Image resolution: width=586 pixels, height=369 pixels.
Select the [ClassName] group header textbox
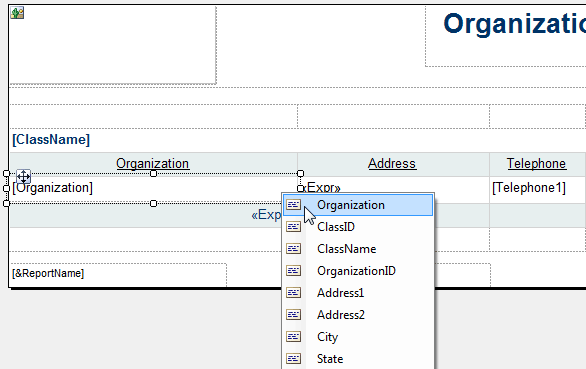point(51,139)
